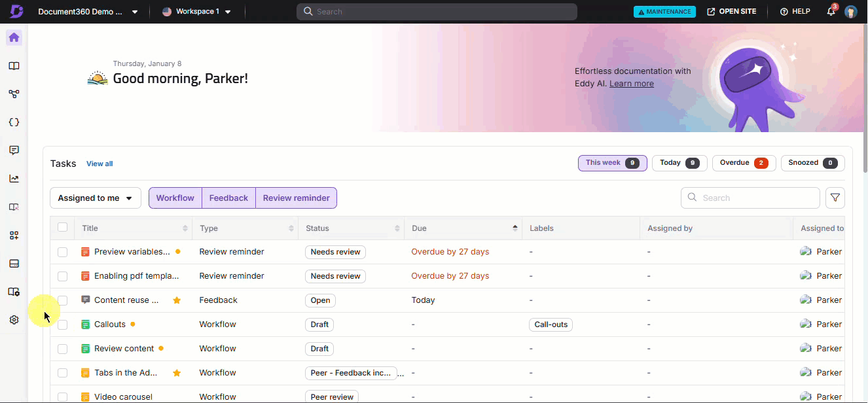Open the Analytics chart icon in sidebar

(14, 179)
